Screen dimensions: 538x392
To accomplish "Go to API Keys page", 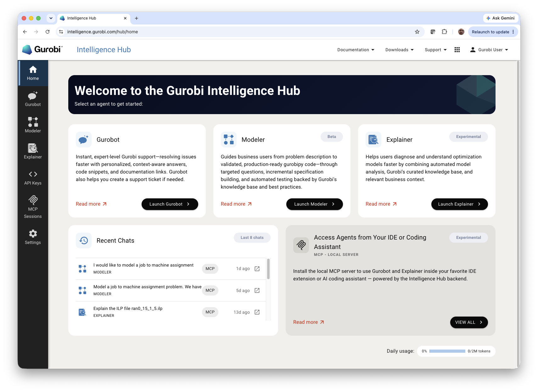I will (33, 178).
